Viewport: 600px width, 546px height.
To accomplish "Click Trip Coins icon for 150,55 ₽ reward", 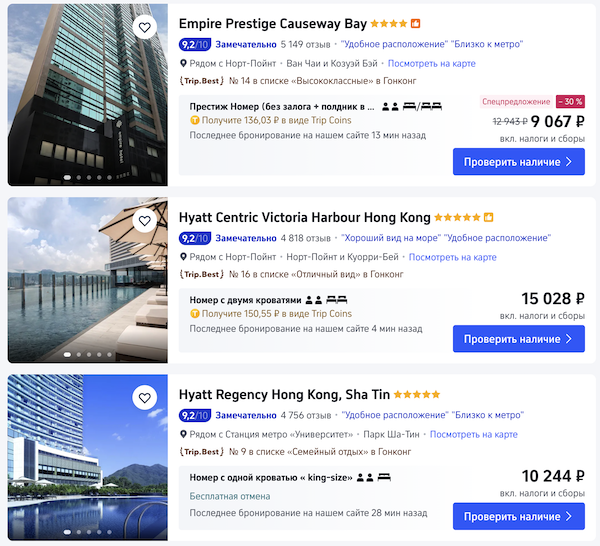I will coord(195,314).
